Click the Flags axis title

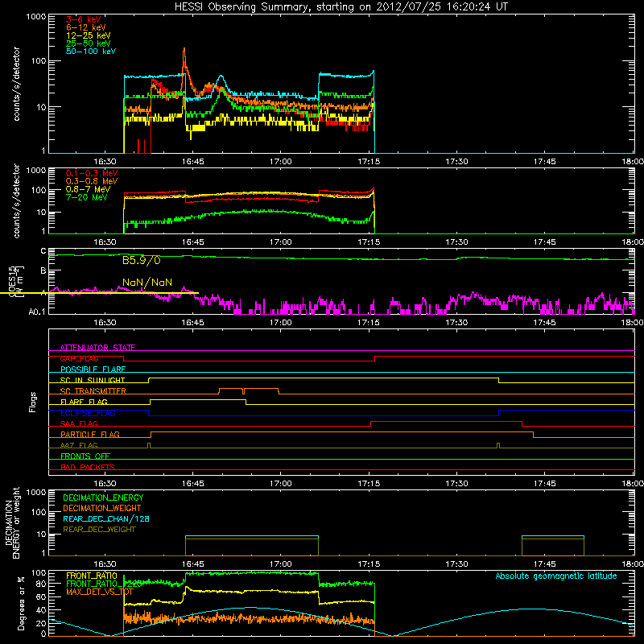pyautogui.click(x=32, y=402)
